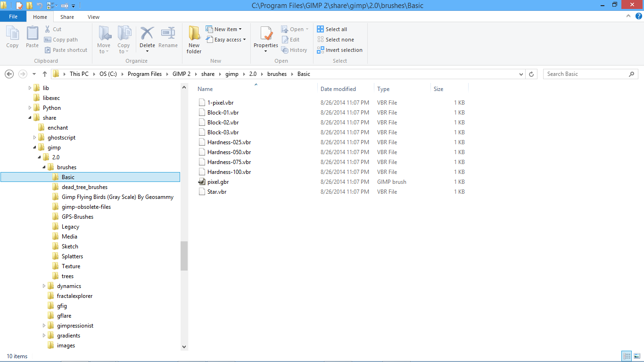This screenshot has width=644, height=362.
Task: Click the Search Basic input field
Action: pos(586,74)
